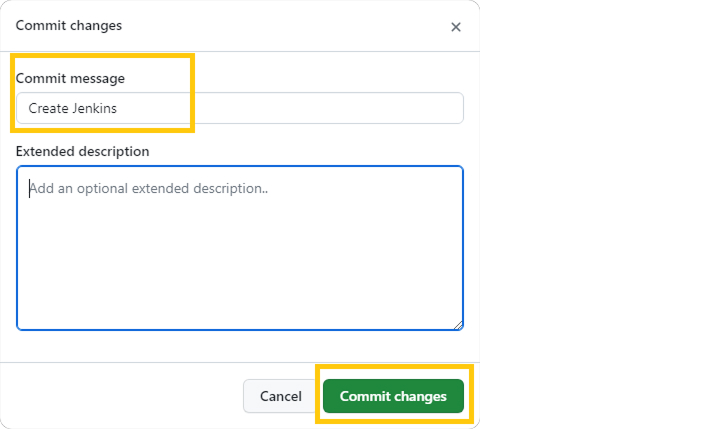The height and width of the screenshot is (429, 716).
Task: Click blank space right of "Extended description" label
Action: pyautogui.click(x=300, y=151)
